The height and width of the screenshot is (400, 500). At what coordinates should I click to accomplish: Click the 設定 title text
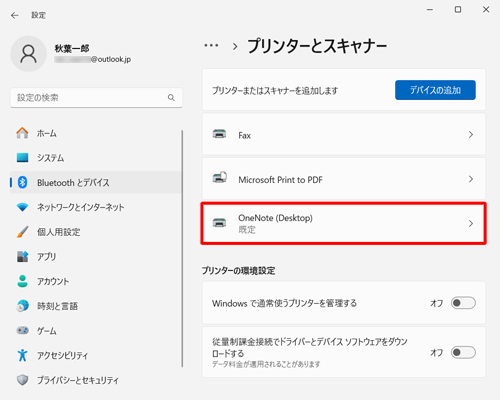tap(38, 15)
